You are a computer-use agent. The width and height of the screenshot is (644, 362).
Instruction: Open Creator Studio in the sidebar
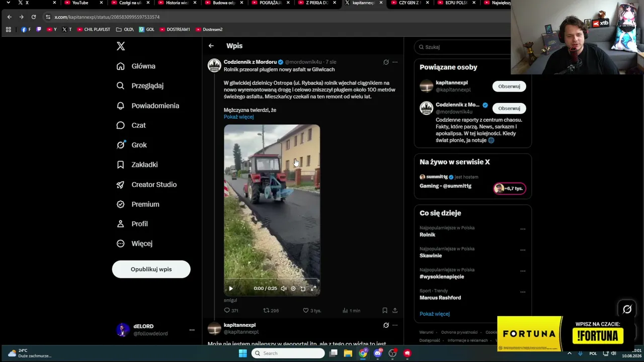click(x=146, y=185)
